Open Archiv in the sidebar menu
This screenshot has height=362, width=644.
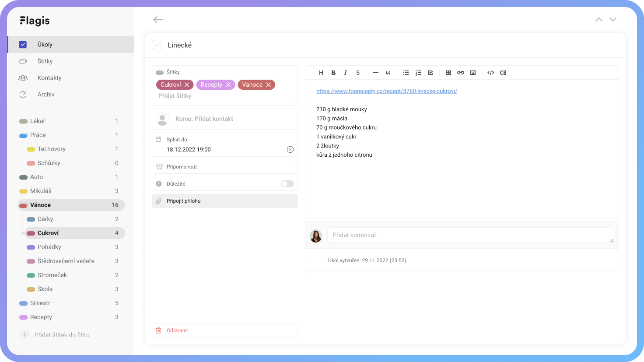click(x=46, y=95)
